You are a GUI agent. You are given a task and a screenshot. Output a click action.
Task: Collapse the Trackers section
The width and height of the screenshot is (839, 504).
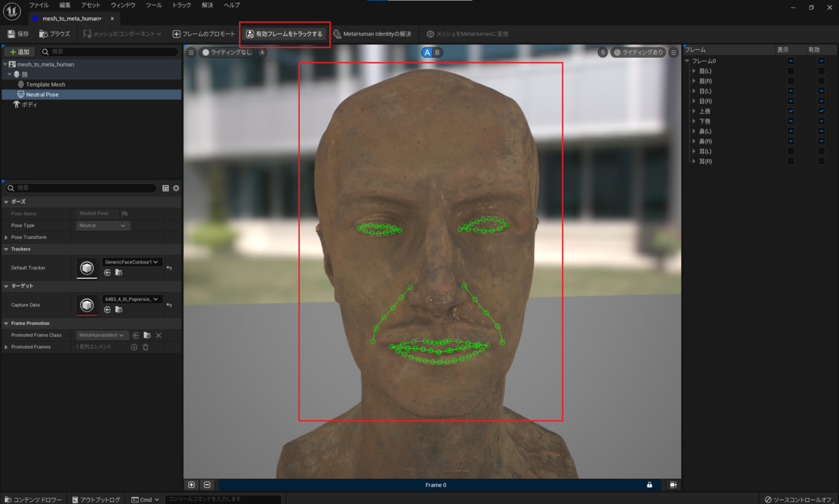pyautogui.click(x=7, y=249)
